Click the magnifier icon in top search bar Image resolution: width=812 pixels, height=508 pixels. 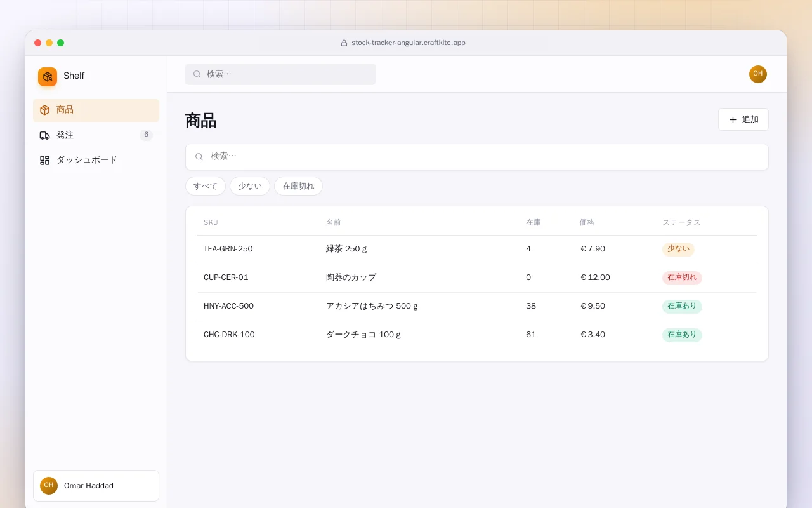197,74
